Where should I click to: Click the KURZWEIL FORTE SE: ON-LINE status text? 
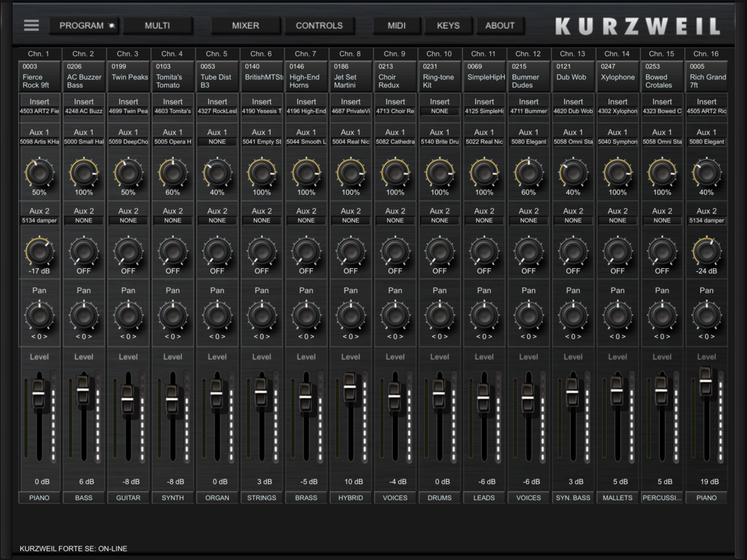[x=74, y=548]
